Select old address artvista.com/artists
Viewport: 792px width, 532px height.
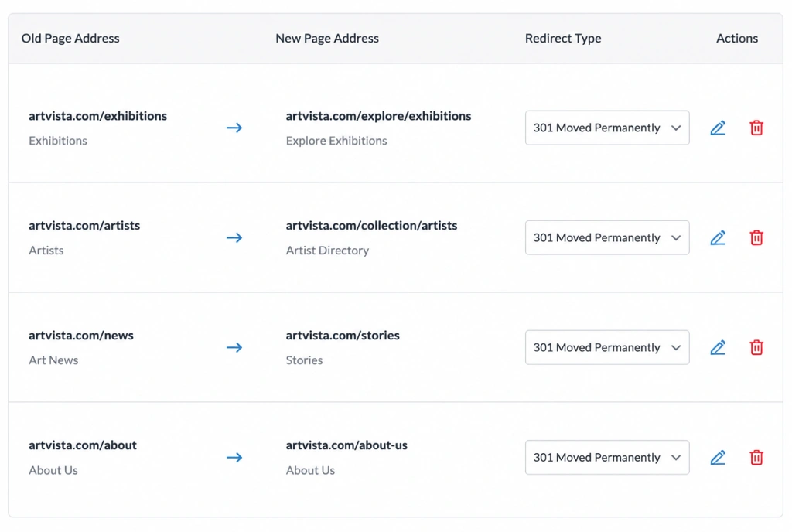click(84, 226)
